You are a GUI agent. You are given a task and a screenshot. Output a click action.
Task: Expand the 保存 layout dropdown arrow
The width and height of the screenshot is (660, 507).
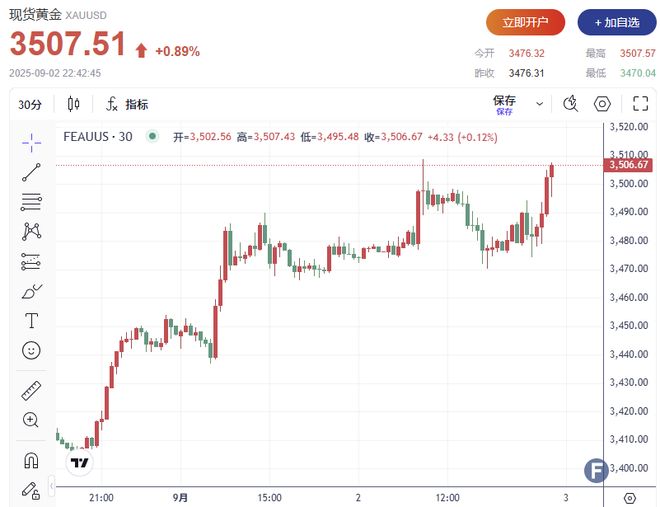pos(540,103)
